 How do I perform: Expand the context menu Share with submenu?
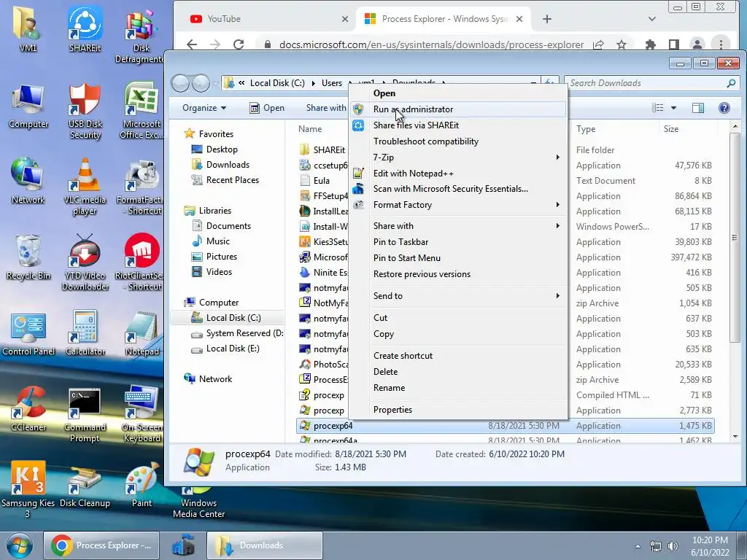tap(457, 226)
